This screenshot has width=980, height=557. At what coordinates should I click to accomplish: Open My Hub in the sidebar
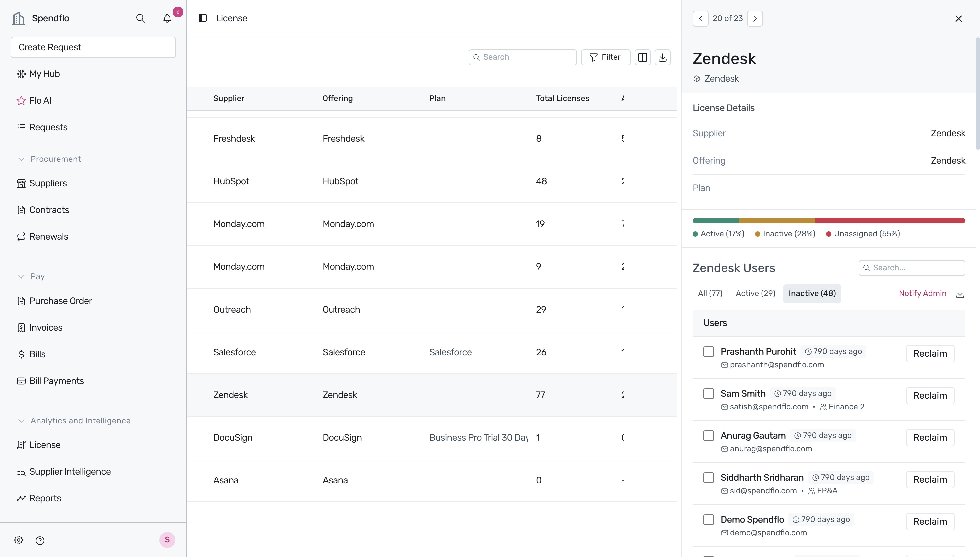coord(38,74)
